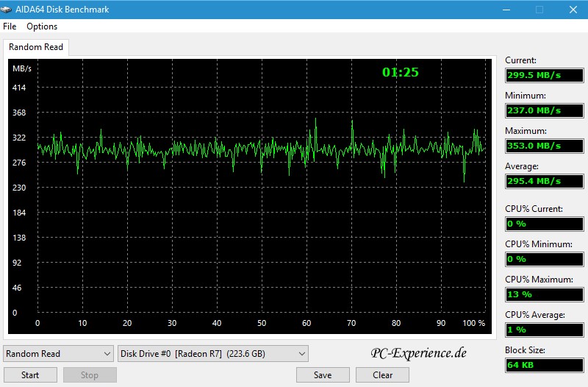Close the AIDA64 Disk Benchmark window
Screen dimensions: 588x387
tap(573, 10)
